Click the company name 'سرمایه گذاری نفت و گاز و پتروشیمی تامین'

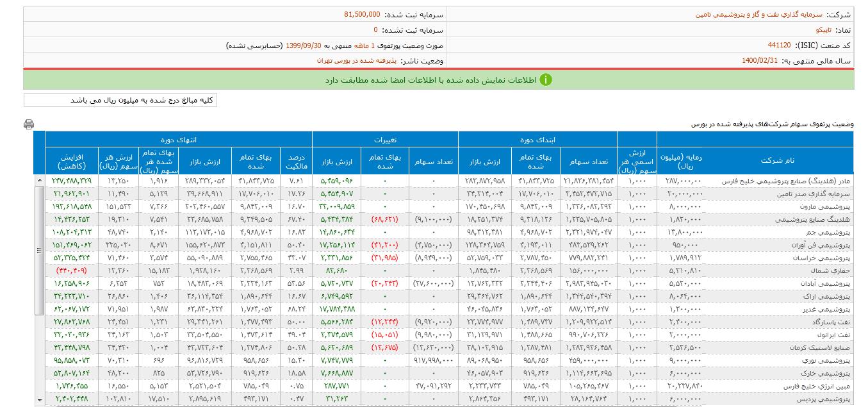pyautogui.click(x=758, y=13)
